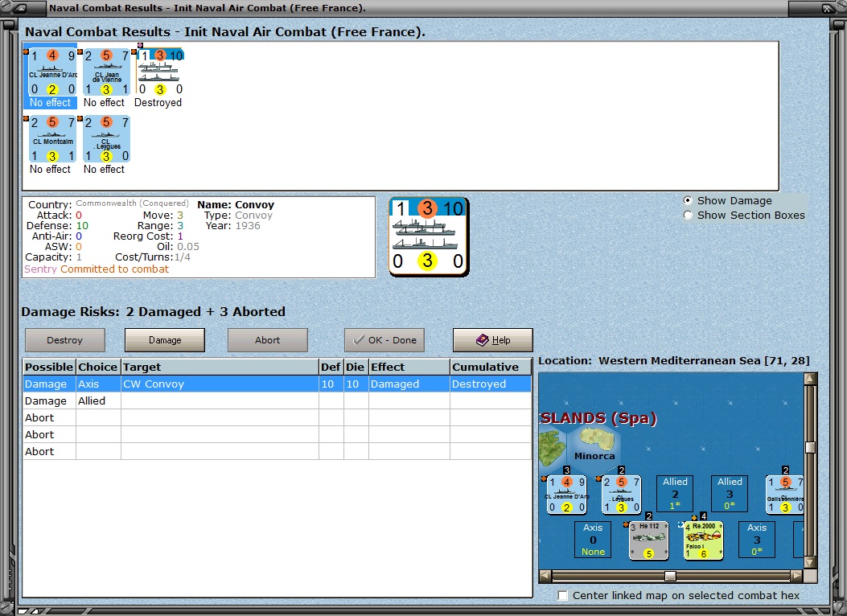The height and width of the screenshot is (616, 847).
Task: Click the Die column header
Action: [356, 368]
